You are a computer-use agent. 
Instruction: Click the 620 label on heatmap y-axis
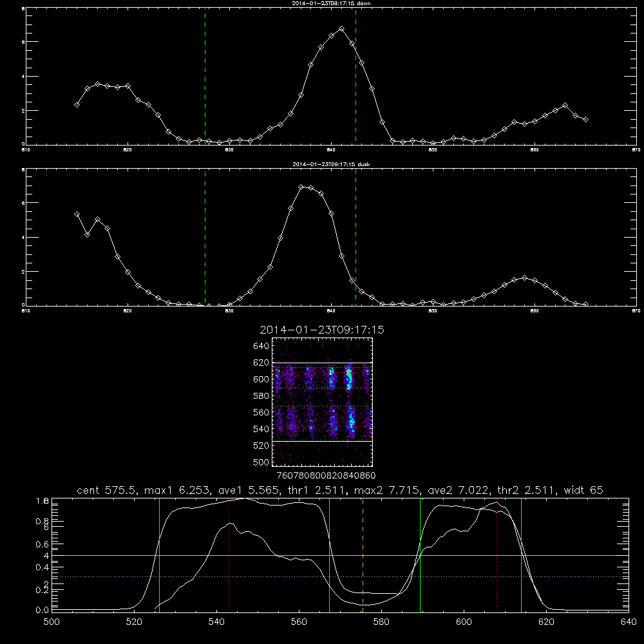pos(261,363)
